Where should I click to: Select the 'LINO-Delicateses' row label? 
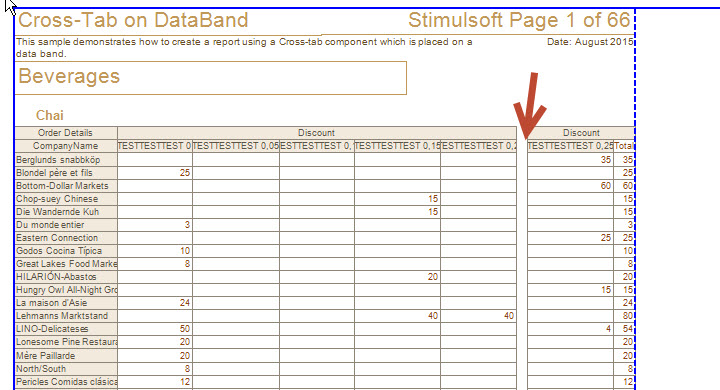point(66,329)
